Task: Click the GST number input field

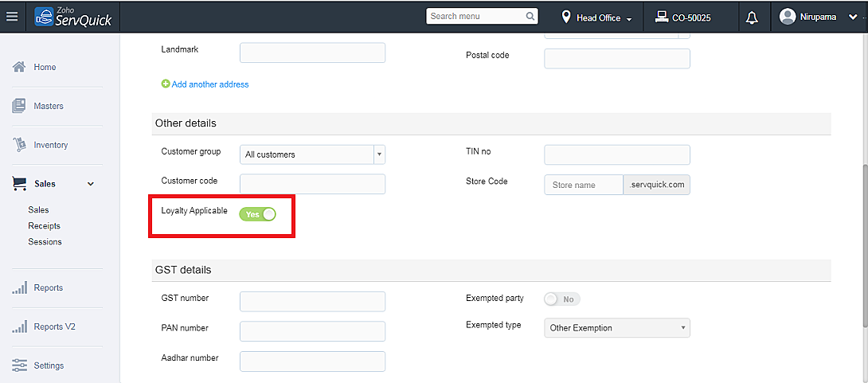Action: [x=312, y=301]
